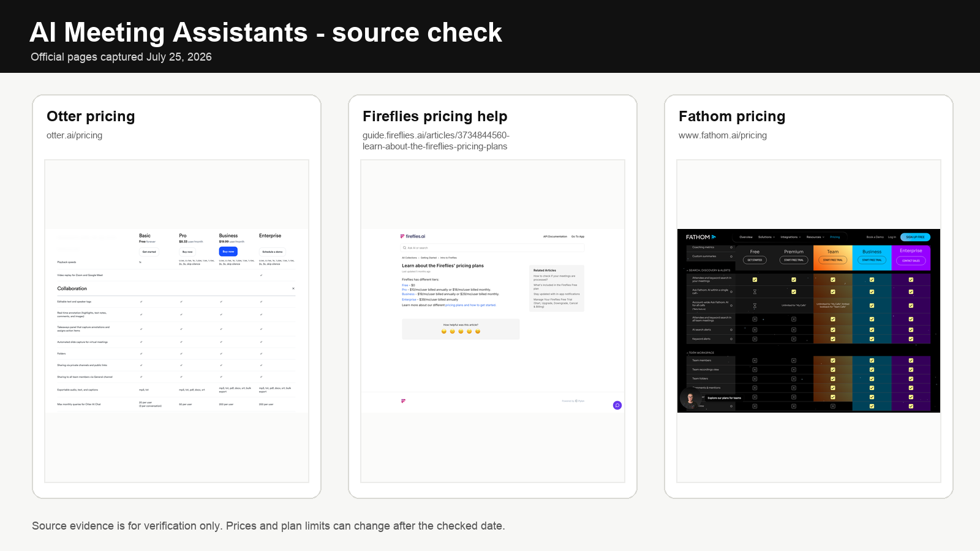Open the Integrations dropdown in Fathom nav
The width and height of the screenshot is (980, 551).
791,237
